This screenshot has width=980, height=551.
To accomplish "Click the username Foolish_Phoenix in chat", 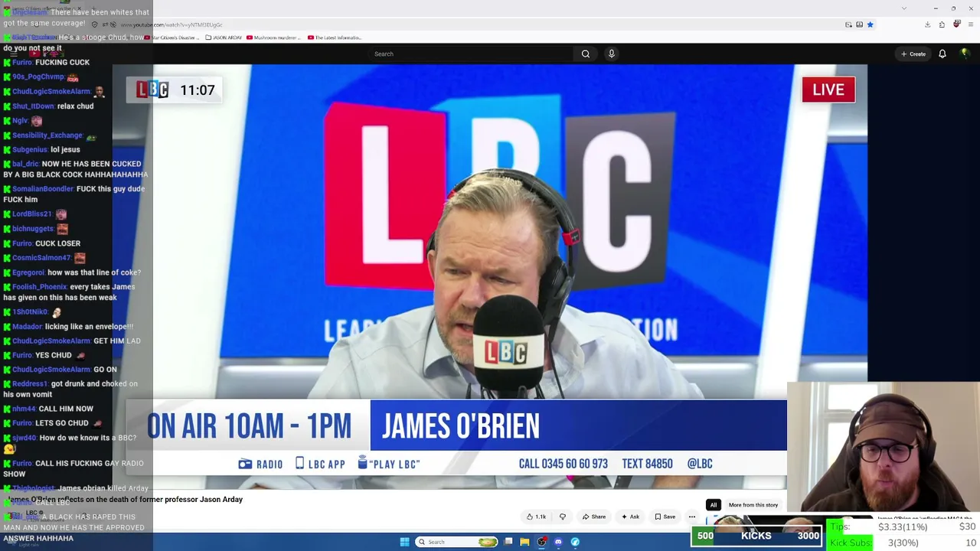I will coord(39,287).
